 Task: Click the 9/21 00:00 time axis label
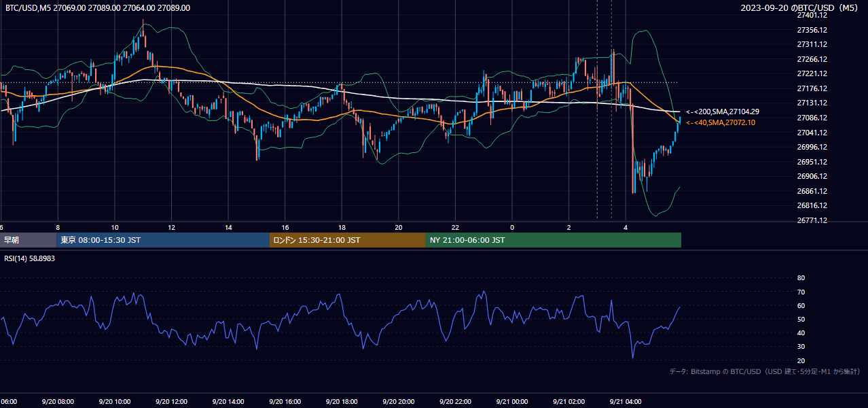(512, 402)
